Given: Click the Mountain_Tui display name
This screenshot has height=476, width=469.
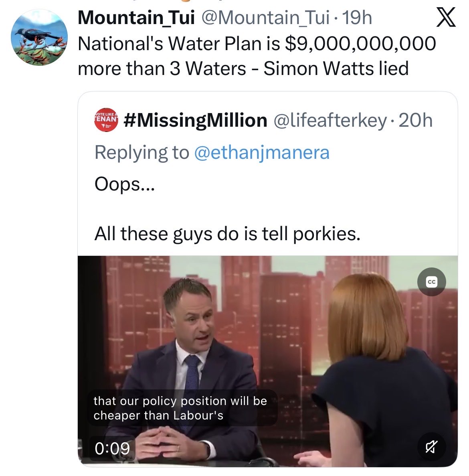Looking at the screenshot, I should pyautogui.click(x=136, y=18).
